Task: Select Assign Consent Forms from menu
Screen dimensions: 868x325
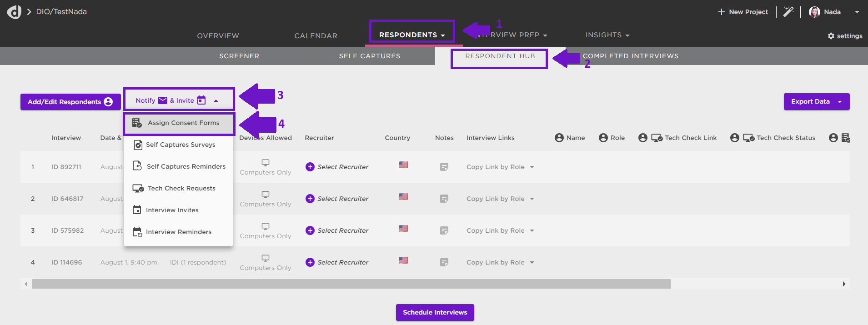Action: [x=183, y=123]
